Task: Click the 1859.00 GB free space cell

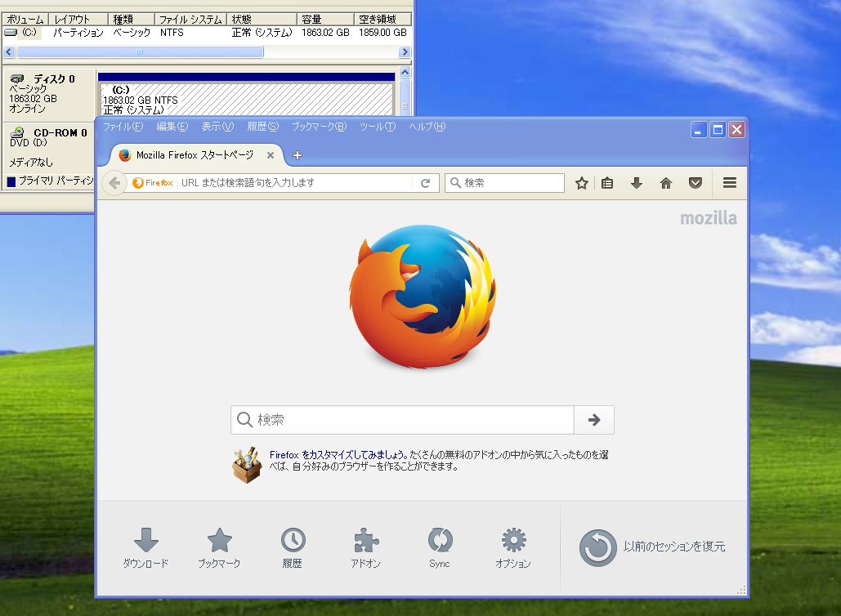Action: pyautogui.click(x=383, y=33)
